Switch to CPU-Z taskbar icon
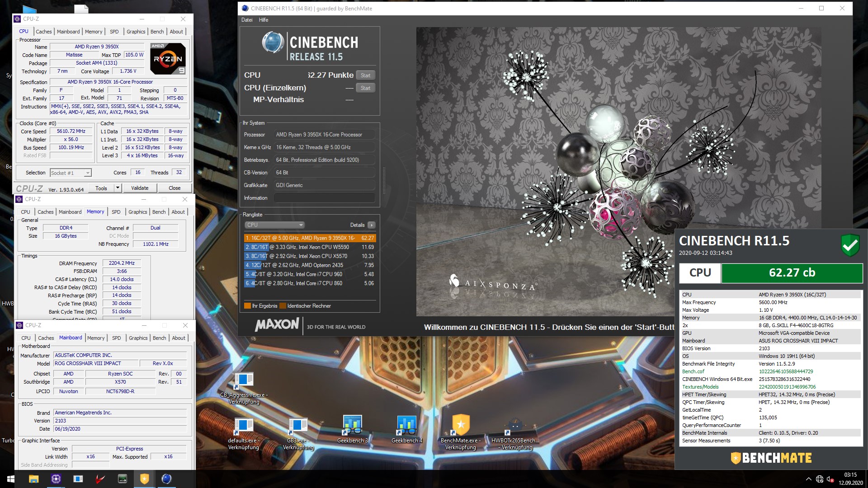The height and width of the screenshot is (488, 868). tap(56, 479)
